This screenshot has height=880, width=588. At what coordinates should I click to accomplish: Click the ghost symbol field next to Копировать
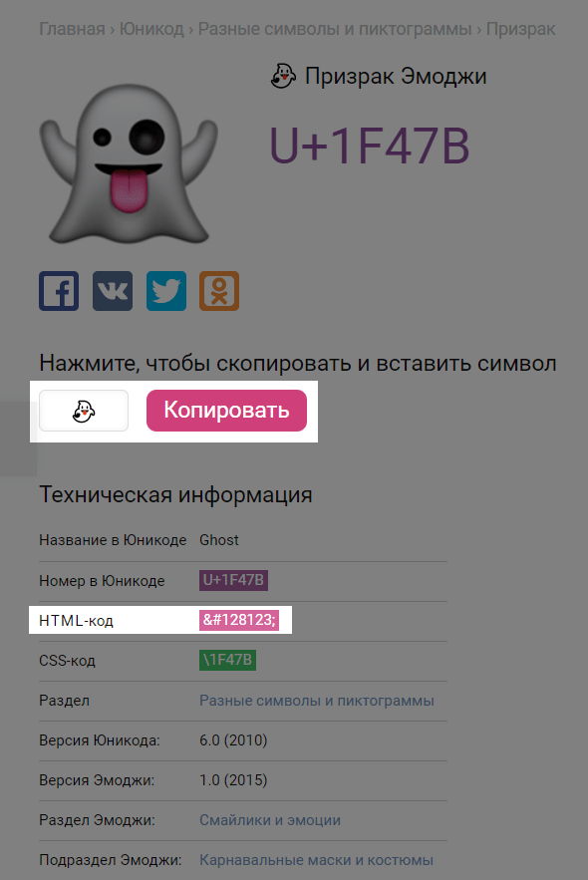84,411
